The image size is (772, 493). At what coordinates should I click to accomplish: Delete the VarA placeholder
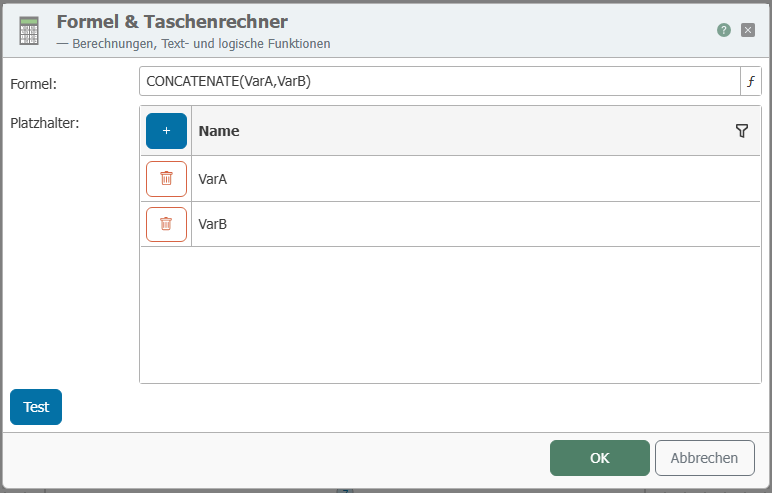[x=166, y=179]
